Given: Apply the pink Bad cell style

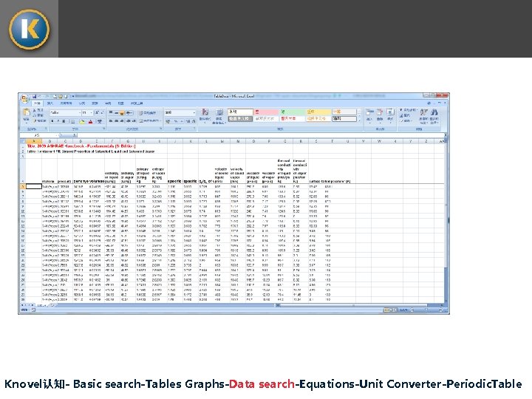Looking at the screenshot, I should [266, 112].
